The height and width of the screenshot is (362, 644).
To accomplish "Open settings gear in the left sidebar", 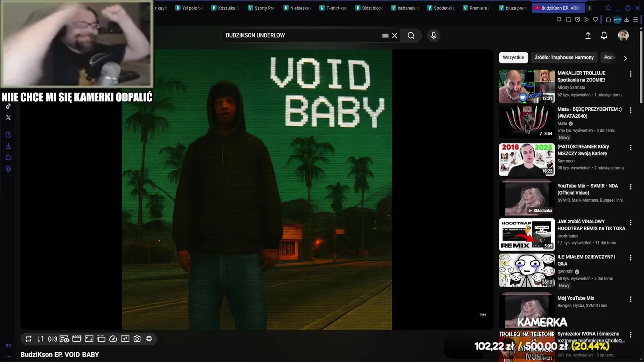I will [8, 169].
